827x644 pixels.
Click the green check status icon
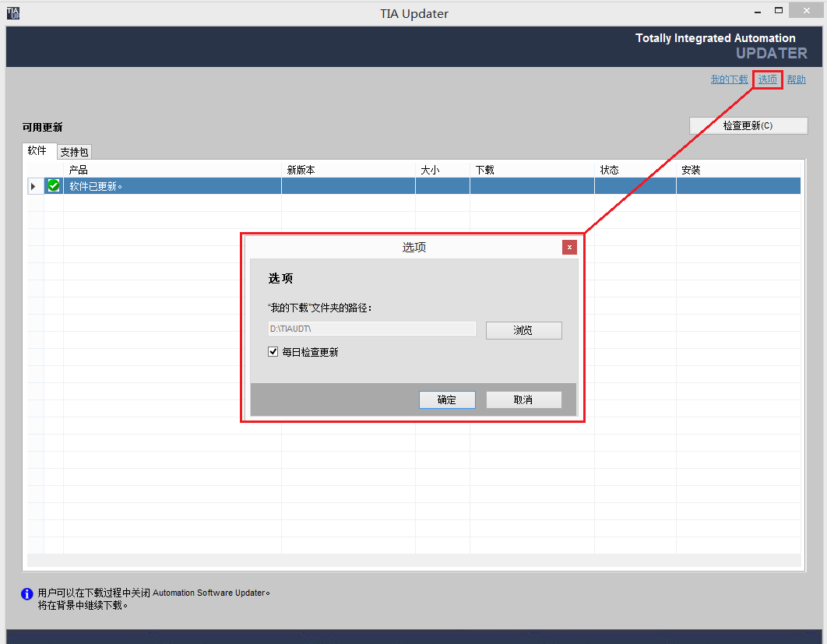click(x=54, y=185)
